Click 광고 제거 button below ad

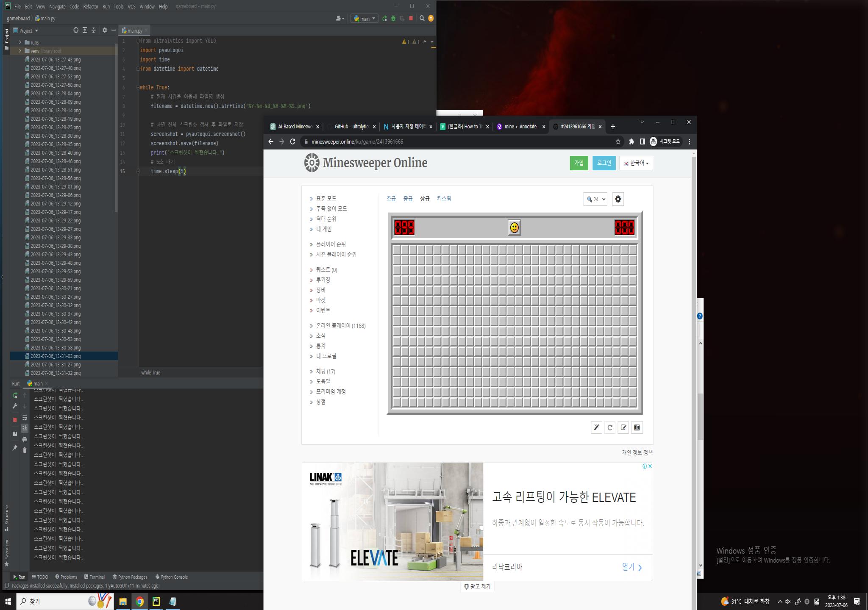pos(477,587)
